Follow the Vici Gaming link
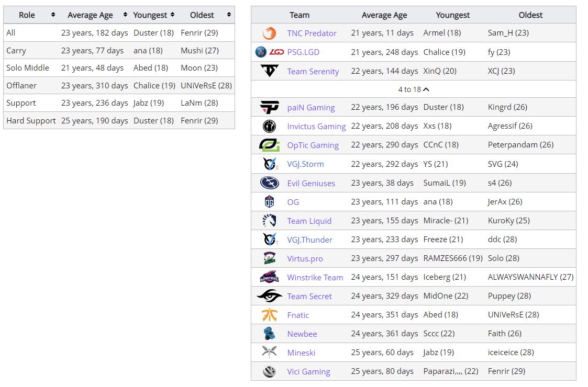This screenshot has height=387, width=588. click(x=308, y=372)
